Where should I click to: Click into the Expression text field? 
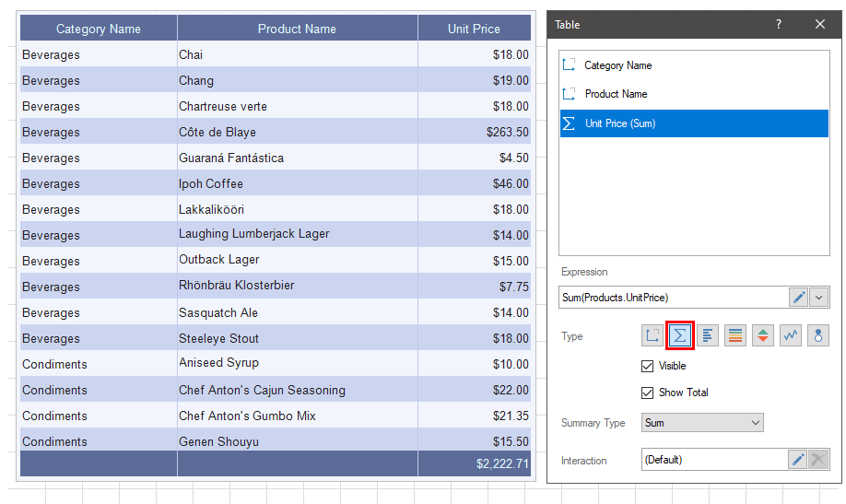(673, 298)
